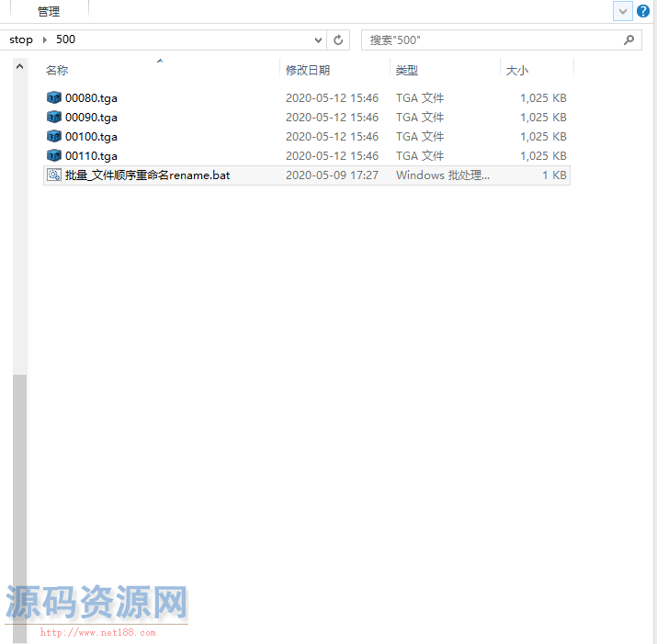Sort files by the 大小 column header
This screenshot has width=657, height=644.
click(517, 70)
